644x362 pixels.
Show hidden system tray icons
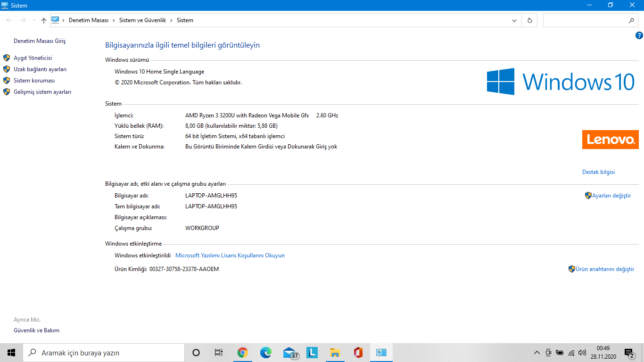click(537, 353)
